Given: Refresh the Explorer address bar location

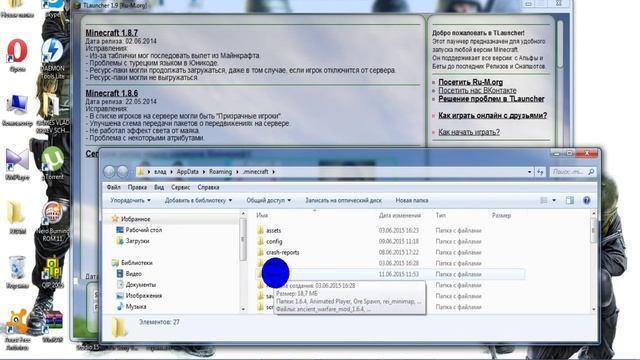Looking at the screenshot, I should [x=540, y=172].
